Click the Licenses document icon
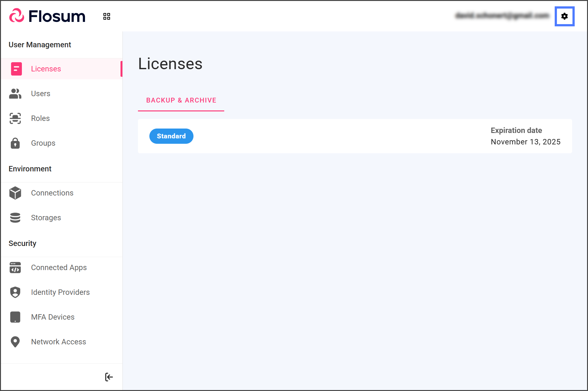This screenshot has width=588, height=391. 16,69
